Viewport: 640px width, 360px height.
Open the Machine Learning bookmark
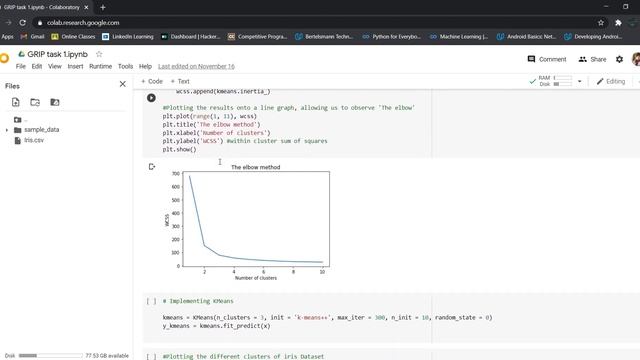click(x=459, y=37)
